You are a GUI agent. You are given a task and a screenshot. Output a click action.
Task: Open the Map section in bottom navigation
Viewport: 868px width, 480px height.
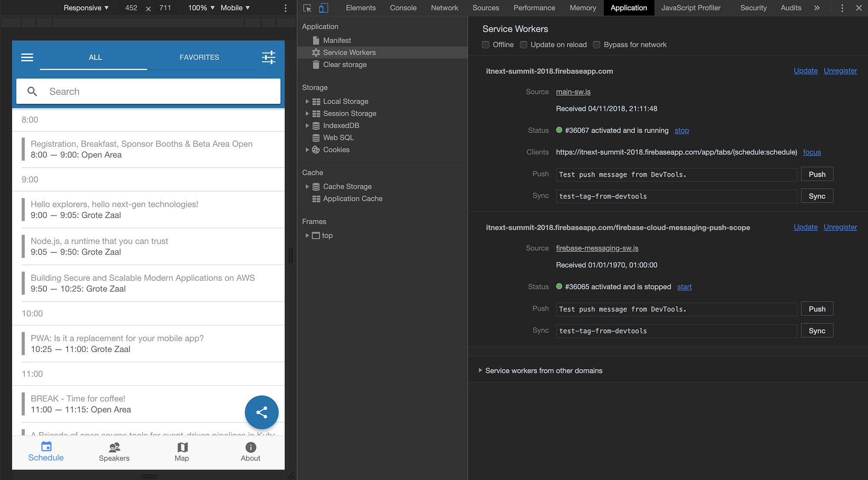click(182, 452)
